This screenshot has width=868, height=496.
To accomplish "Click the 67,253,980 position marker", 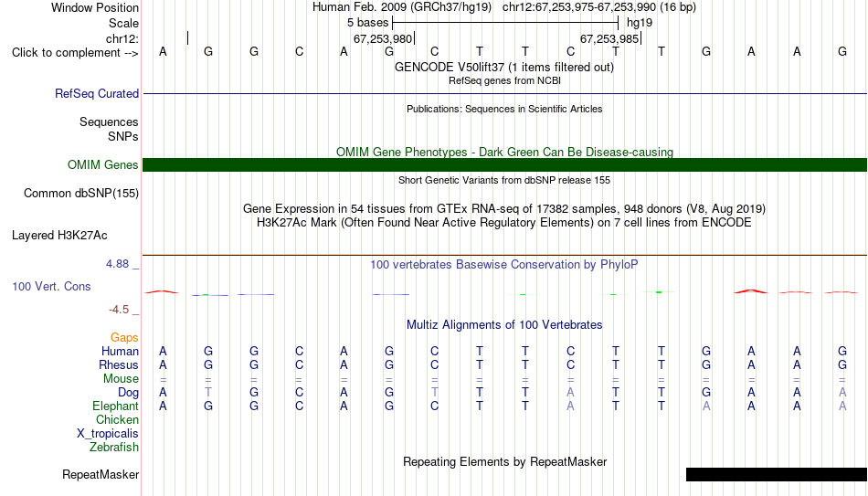I will click(383, 38).
